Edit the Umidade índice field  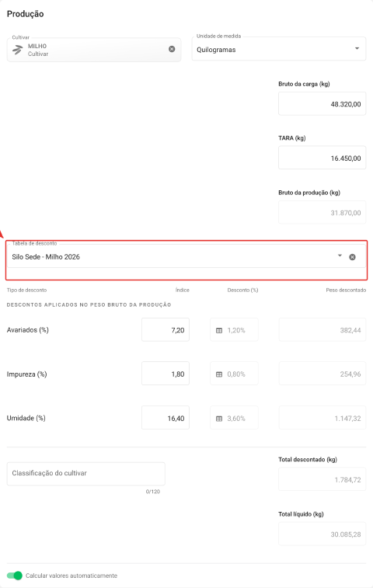(166, 418)
